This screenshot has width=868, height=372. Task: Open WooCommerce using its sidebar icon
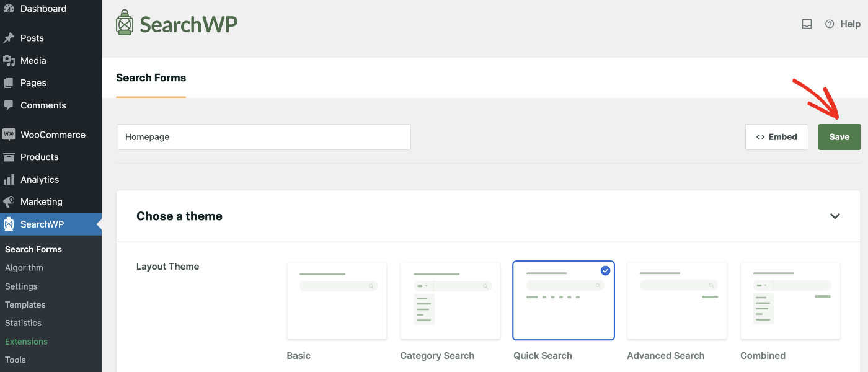[x=9, y=134]
